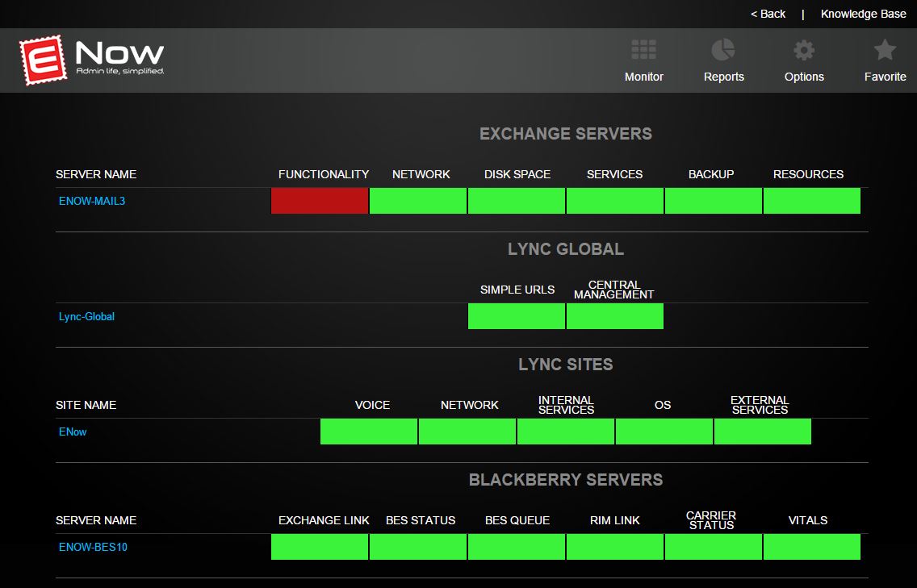This screenshot has height=588, width=917.
Task: Click the RIM LINK column header
Action: click(x=614, y=520)
